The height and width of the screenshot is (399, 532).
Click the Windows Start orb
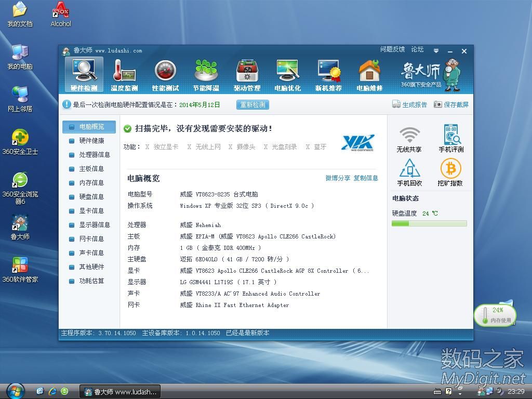coord(15,391)
